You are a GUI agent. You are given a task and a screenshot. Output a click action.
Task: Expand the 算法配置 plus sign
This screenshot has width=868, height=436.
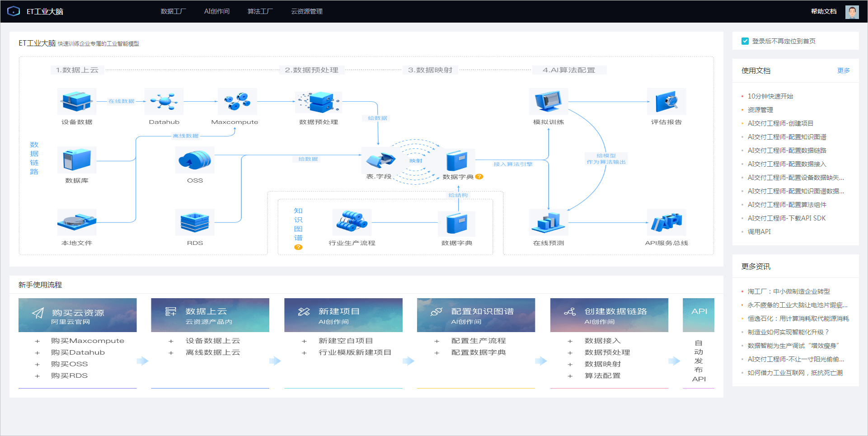570,376
